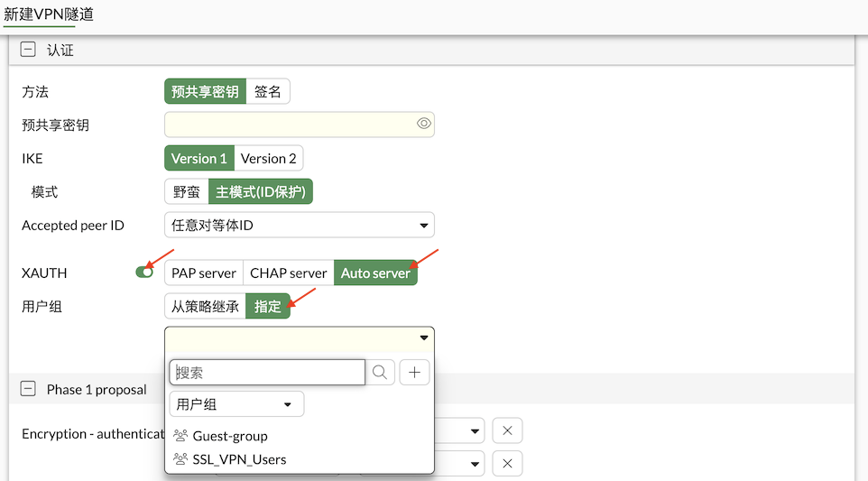Screen dimensions: 868x481
Task: Click the 新建VPN隧道 title tab
Action: (x=49, y=14)
